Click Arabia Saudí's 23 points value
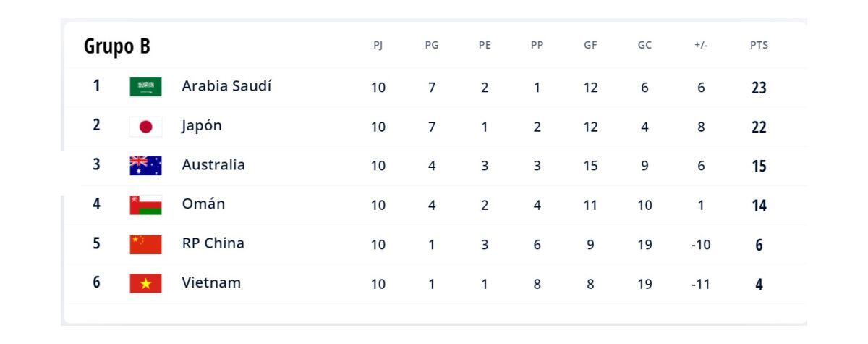This screenshot has width=868, height=344. tap(759, 88)
